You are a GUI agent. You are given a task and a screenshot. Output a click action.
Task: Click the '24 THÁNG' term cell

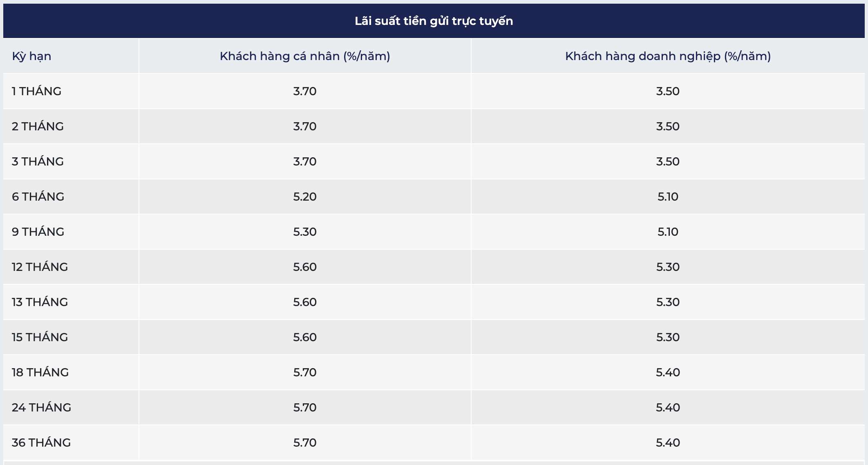pyautogui.click(x=71, y=407)
